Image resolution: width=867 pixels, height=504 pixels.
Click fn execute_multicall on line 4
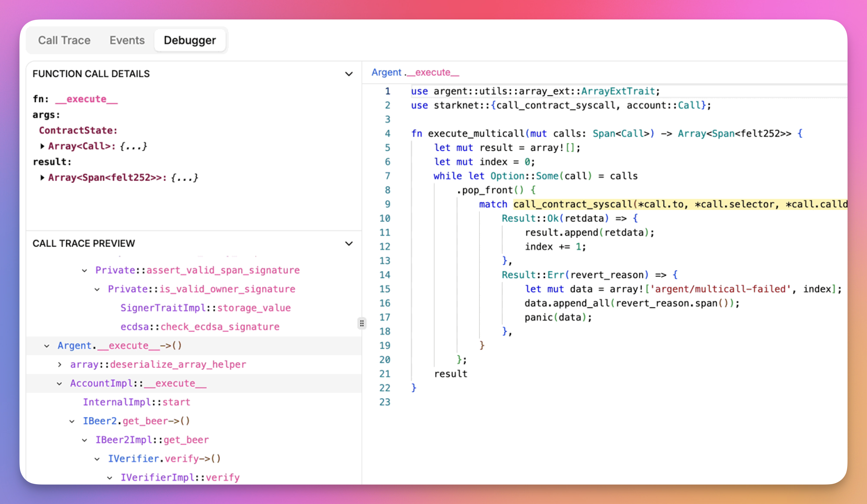tap(468, 133)
